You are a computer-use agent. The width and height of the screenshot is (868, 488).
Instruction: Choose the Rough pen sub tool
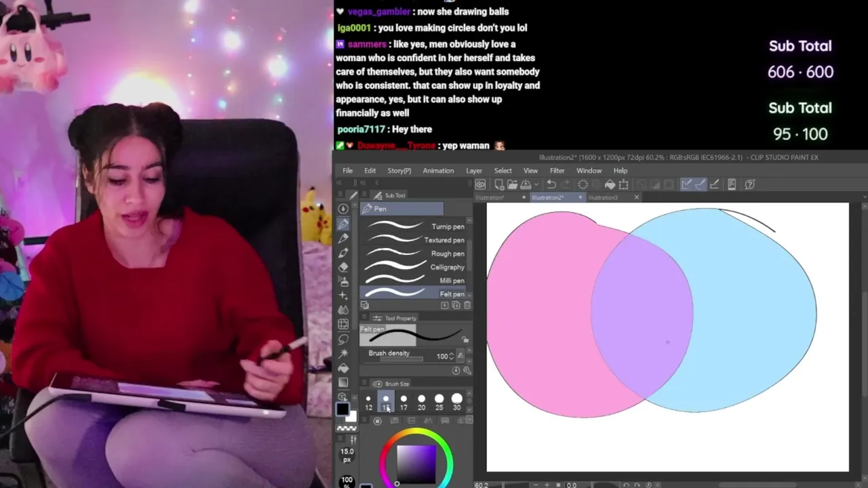(x=413, y=253)
